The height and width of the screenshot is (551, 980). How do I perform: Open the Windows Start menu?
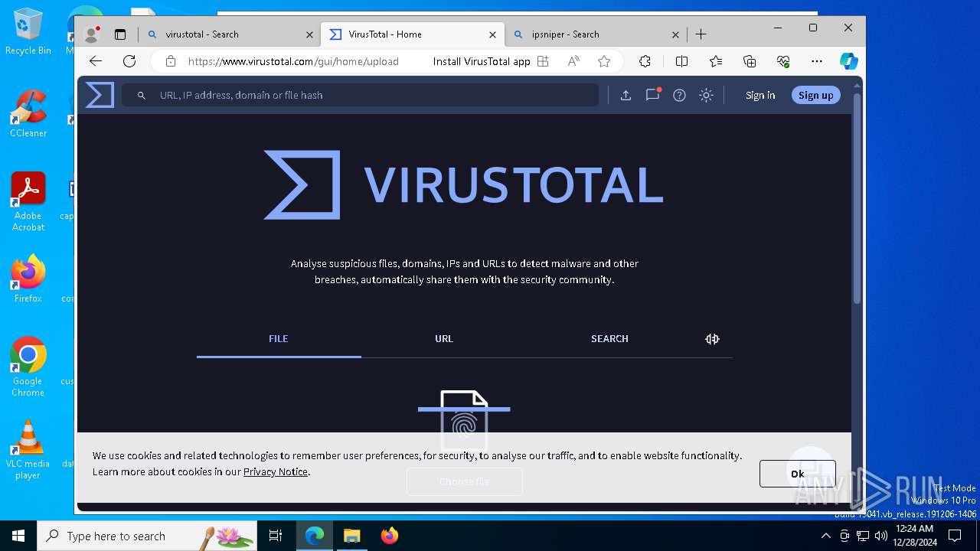coord(18,536)
